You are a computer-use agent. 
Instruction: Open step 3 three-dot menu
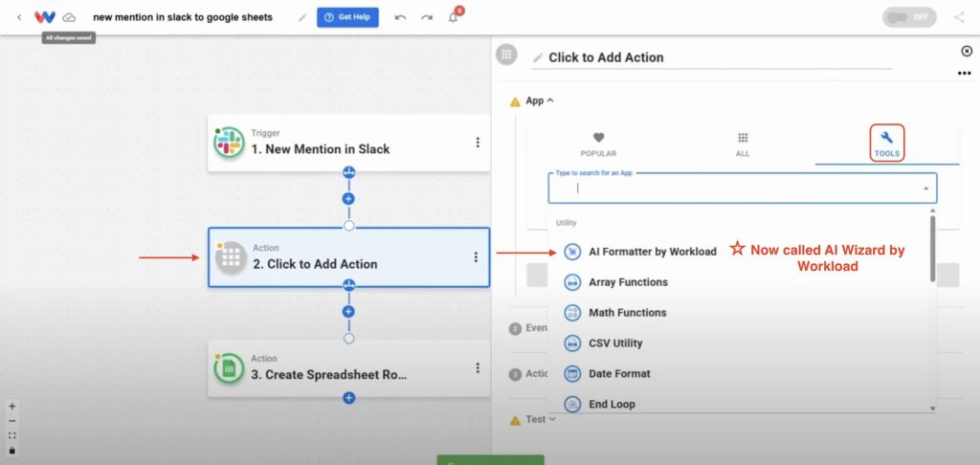(x=478, y=368)
